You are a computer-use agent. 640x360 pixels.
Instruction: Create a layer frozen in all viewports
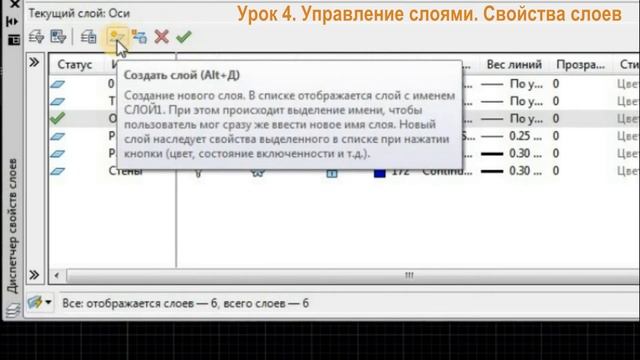click(139, 37)
